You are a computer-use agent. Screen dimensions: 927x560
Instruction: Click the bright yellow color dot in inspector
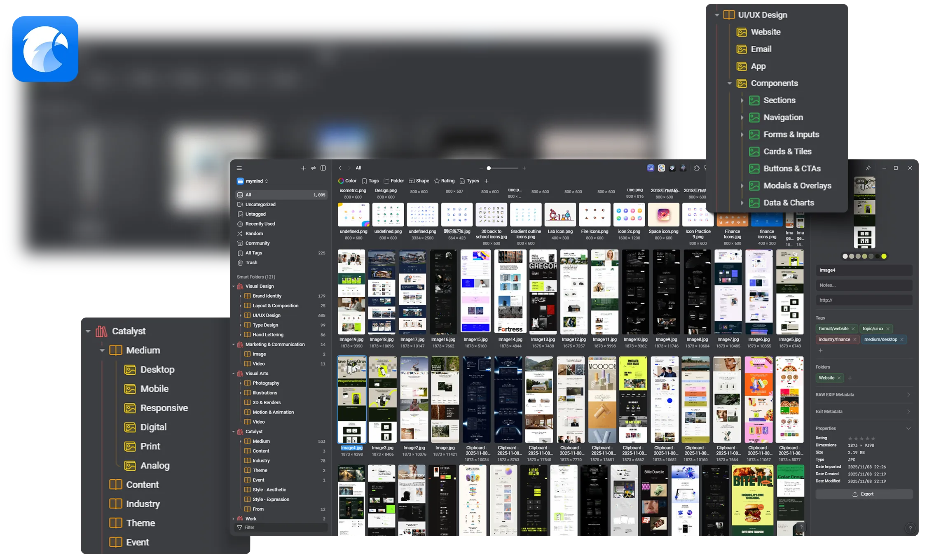click(884, 257)
